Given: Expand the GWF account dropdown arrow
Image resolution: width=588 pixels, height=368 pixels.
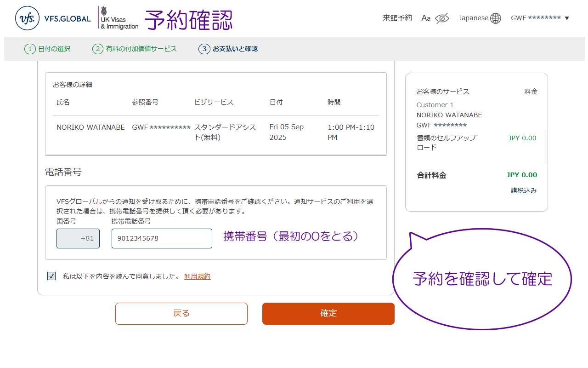Looking at the screenshot, I should click(567, 18).
